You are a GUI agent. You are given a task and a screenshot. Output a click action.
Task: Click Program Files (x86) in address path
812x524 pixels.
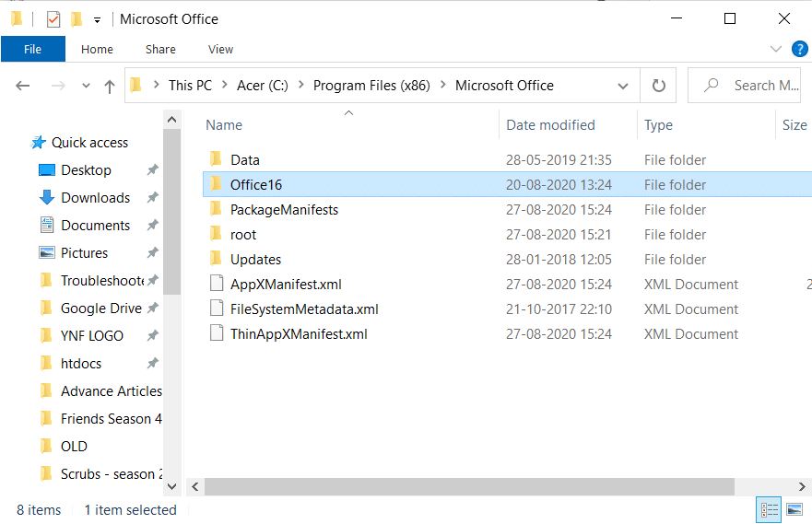[x=371, y=86]
